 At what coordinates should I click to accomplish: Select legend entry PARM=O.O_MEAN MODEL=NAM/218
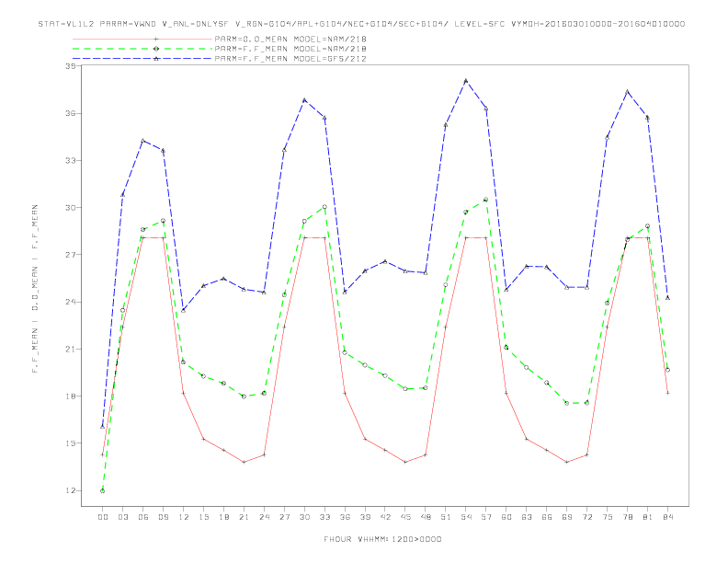click(290, 39)
